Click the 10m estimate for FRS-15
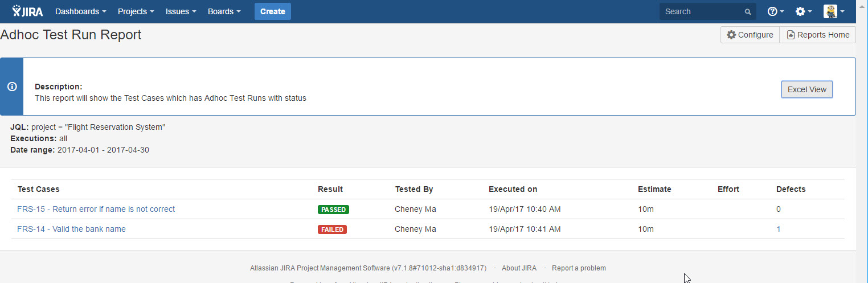This screenshot has width=868, height=283. tap(646, 209)
